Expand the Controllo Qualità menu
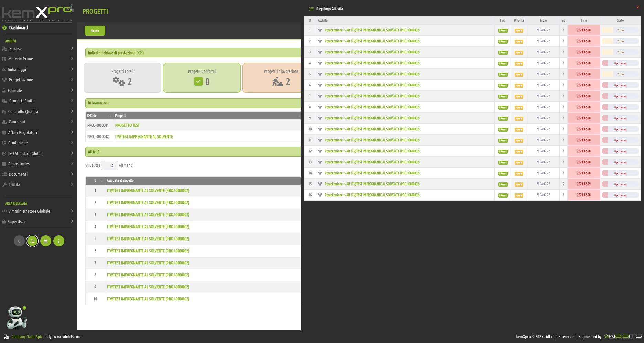This screenshot has height=343, width=644. [38, 112]
